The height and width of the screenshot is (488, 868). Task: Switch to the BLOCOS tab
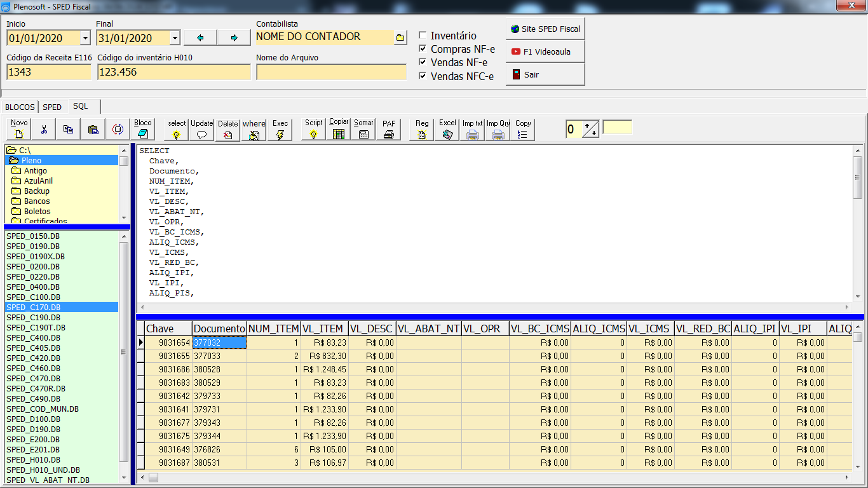pyautogui.click(x=20, y=107)
